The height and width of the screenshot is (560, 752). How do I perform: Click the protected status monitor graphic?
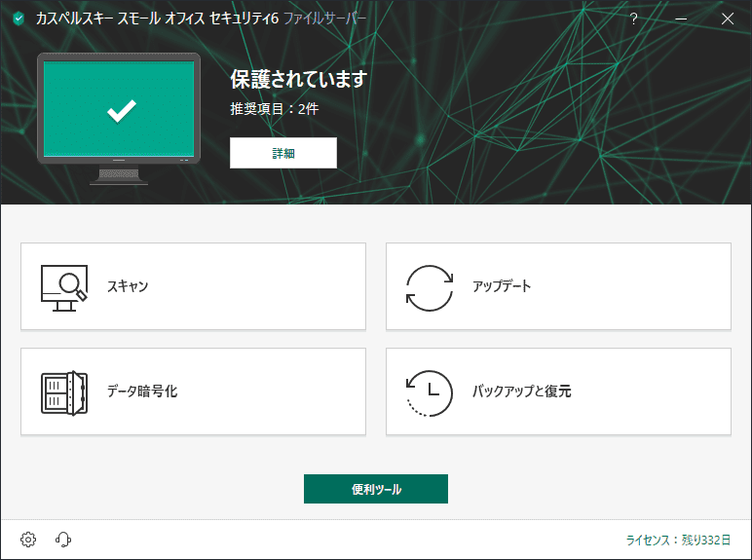click(119, 119)
